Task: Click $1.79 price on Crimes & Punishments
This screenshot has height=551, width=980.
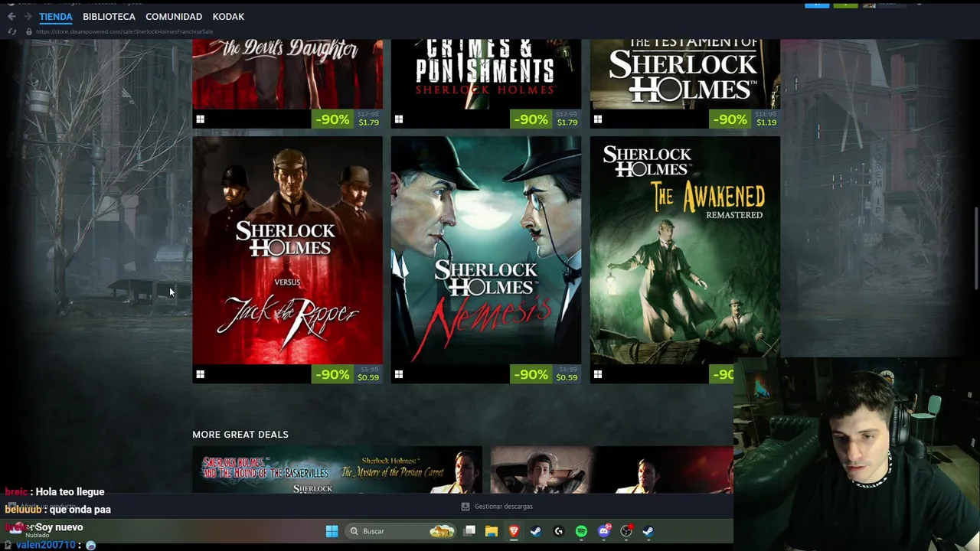Action: (x=567, y=122)
